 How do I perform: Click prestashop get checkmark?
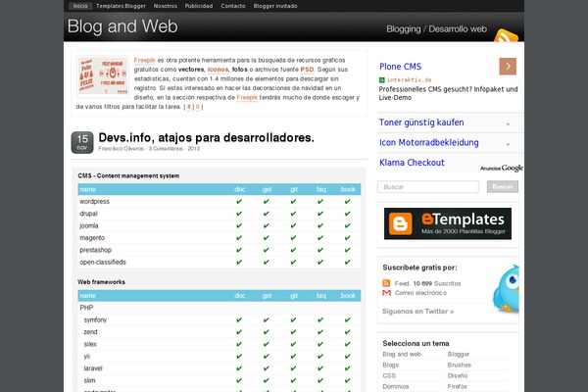(x=267, y=250)
